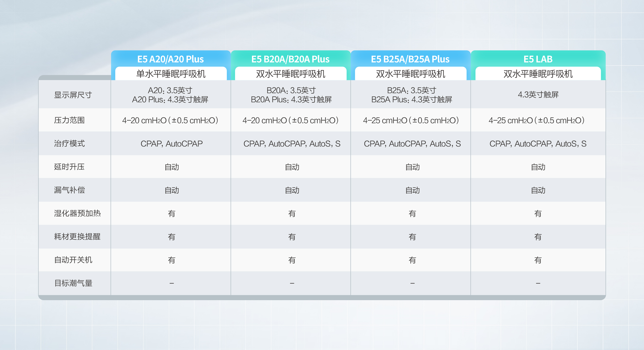The image size is (644, 350).
Task: Click the B20A Plus: 4.3英寸触屏 text
Action: point(291,100)
